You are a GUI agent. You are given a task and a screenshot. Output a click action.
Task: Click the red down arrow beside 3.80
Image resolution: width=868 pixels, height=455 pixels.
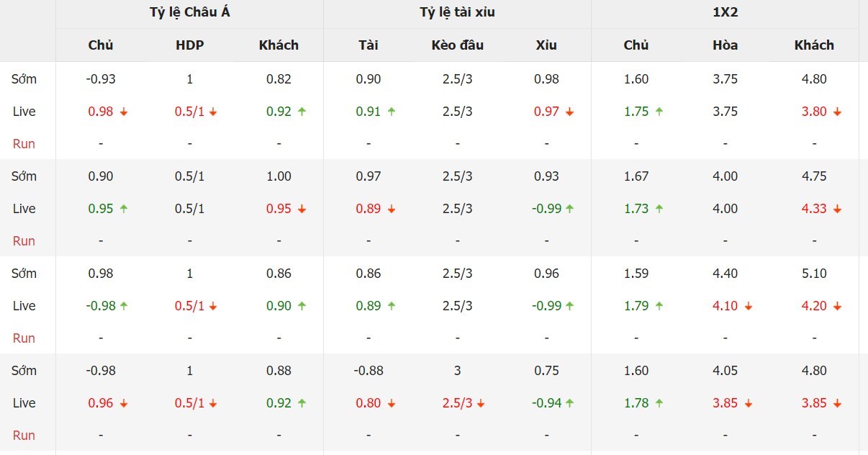pos(838,112)
